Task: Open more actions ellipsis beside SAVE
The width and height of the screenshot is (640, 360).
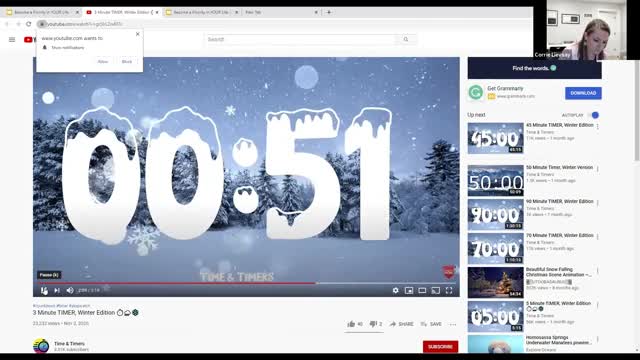Action: point(453,324)
